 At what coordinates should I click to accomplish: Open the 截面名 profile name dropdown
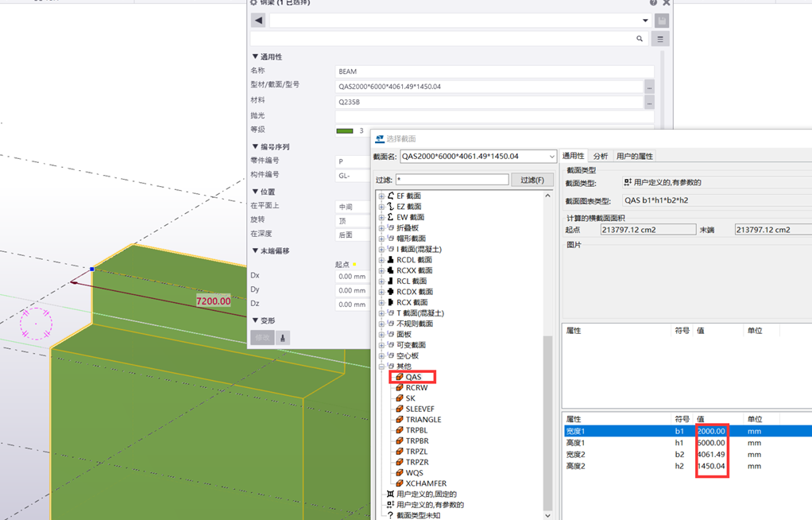tap(551, 157)
